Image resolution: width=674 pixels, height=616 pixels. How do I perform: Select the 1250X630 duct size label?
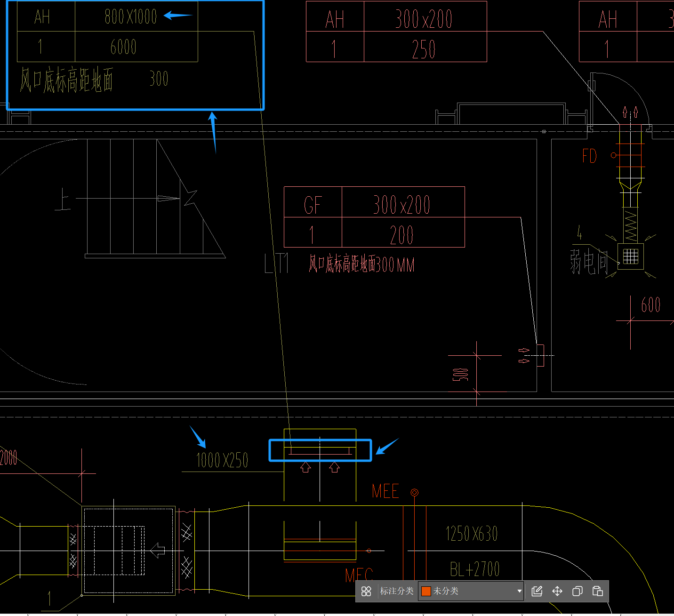[x=472, y=534]
